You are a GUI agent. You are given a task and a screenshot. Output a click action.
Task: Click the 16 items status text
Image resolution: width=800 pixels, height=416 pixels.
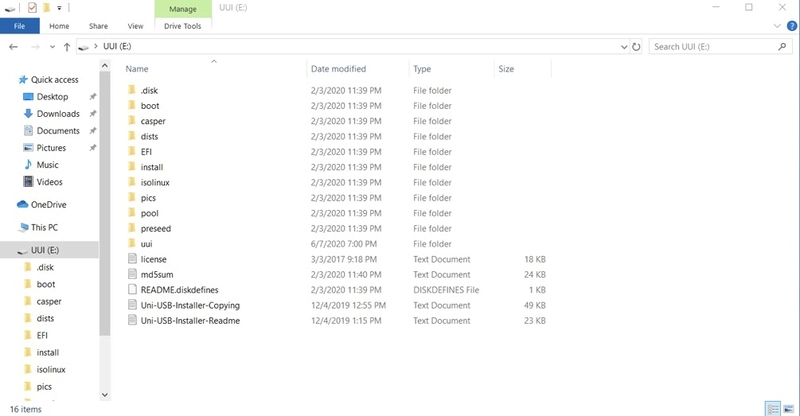click(26, 409)
